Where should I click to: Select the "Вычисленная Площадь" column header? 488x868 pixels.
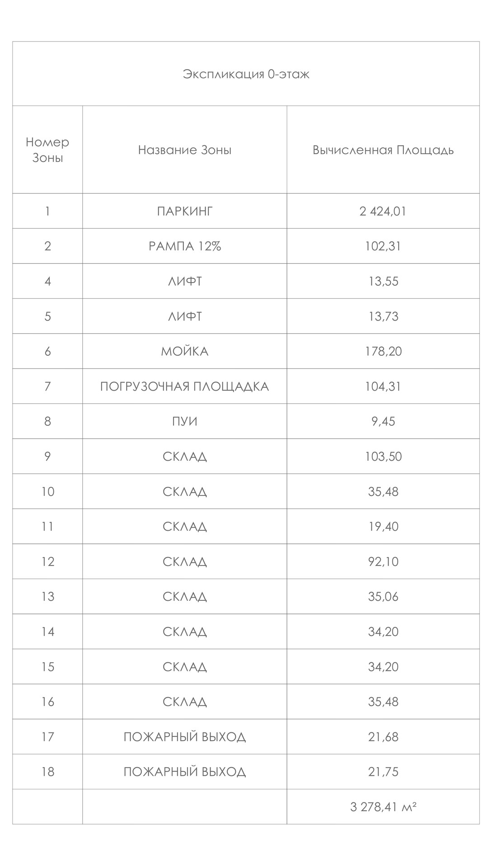click(383, 150)
